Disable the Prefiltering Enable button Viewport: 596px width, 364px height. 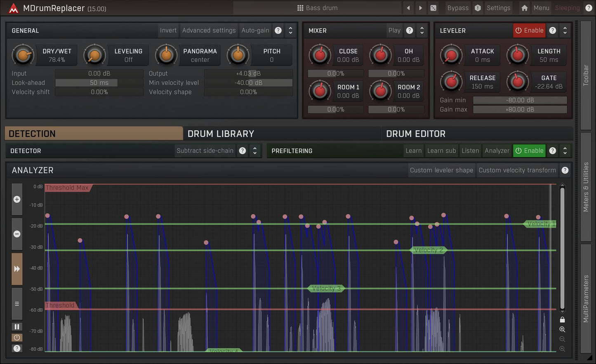point(529,151)
